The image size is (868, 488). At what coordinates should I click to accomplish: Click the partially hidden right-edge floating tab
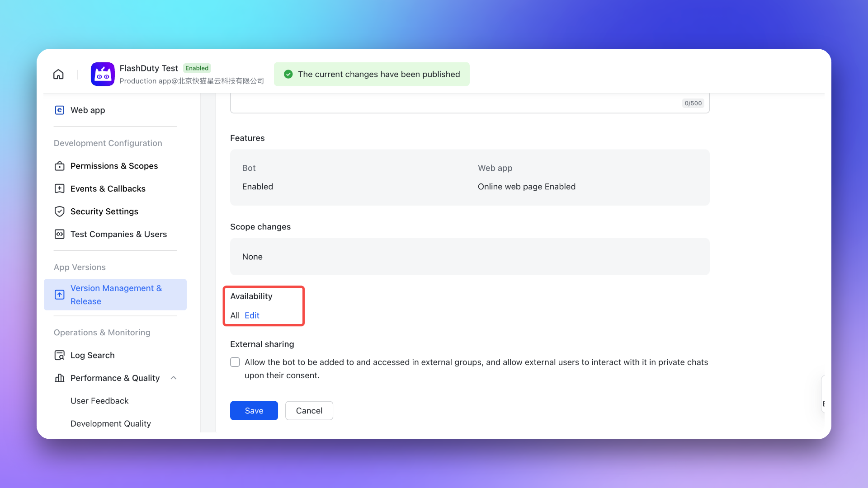[x=823, y=394]
